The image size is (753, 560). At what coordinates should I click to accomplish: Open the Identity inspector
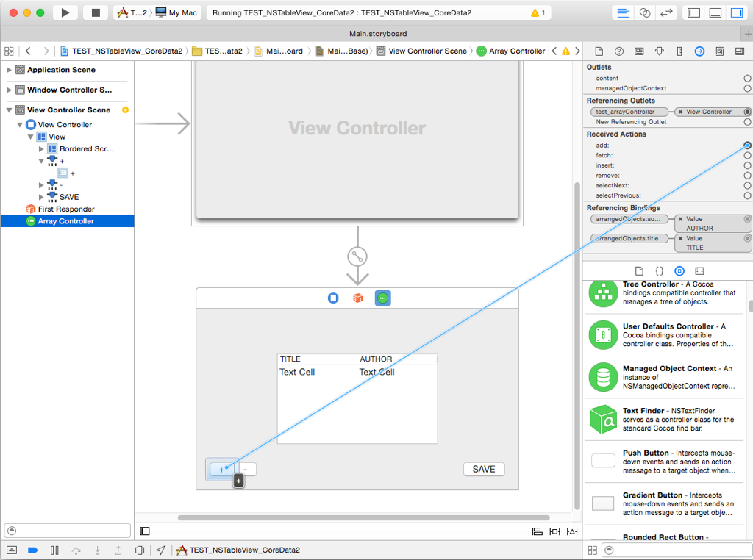[x=639, y=51]
